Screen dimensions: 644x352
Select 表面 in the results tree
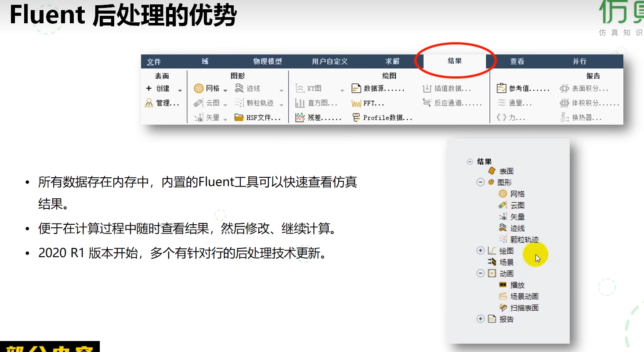(507, 171)
